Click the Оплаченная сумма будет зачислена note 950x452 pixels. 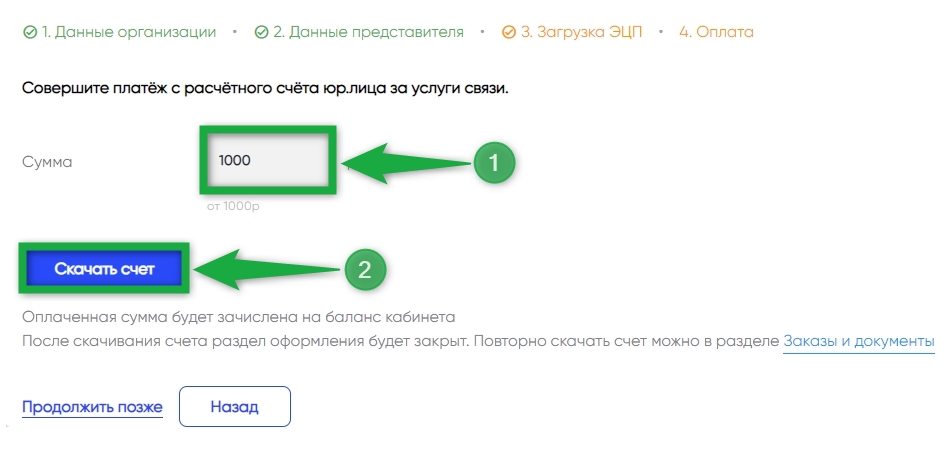(239, 317)
